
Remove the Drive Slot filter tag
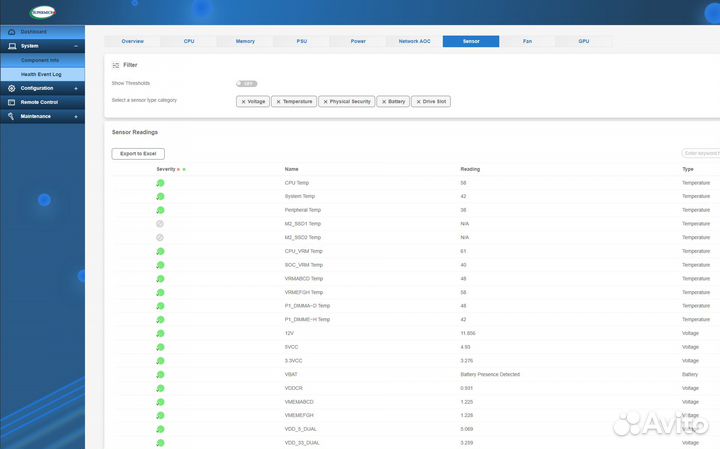coord(418,102)
